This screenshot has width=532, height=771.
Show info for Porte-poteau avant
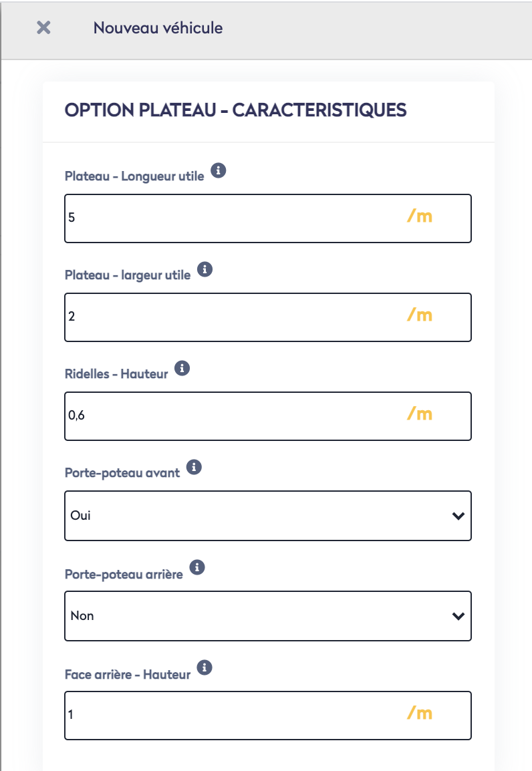click(194, 467)
